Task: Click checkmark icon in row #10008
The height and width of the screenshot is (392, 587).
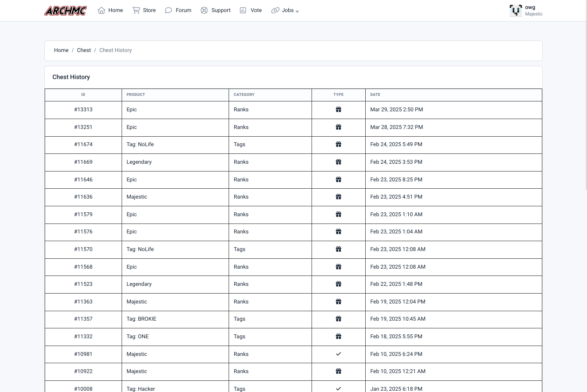Action: (x=339, y=389)
